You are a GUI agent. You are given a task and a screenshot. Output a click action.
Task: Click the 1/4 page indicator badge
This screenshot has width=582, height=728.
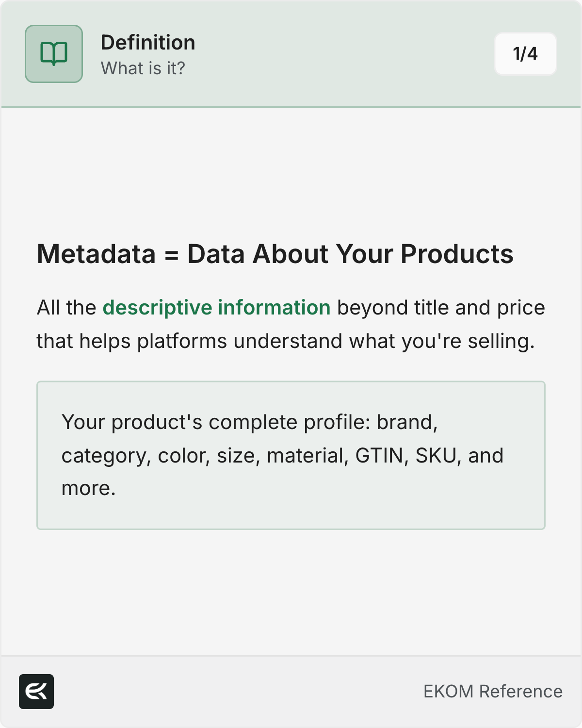click(x=525, y=54)
